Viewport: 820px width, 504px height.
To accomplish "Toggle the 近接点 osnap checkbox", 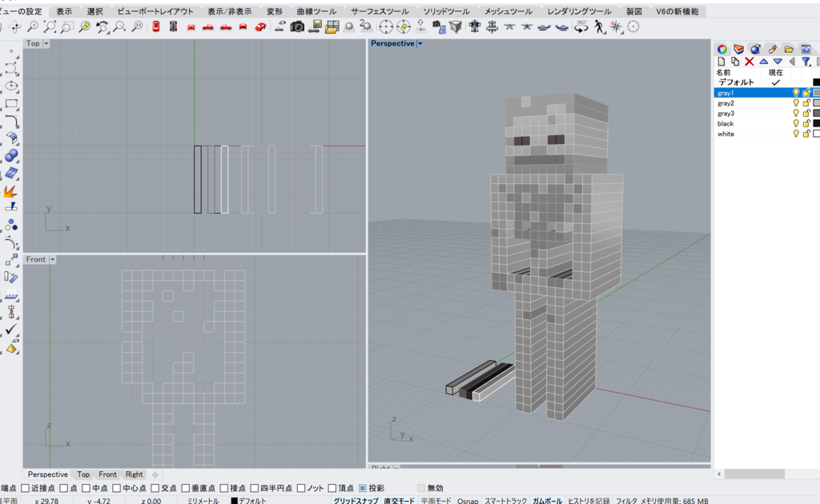I will (x=25, y=488).
